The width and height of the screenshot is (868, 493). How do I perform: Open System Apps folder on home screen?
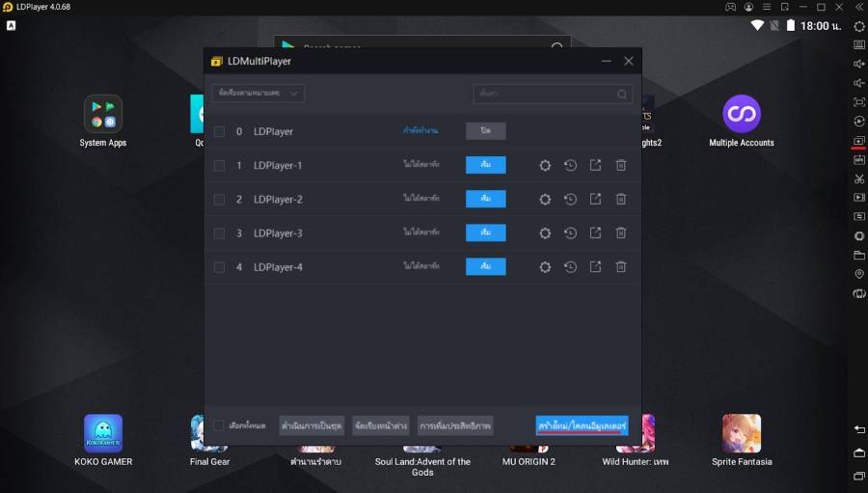pyautogui.click(x=103, y=121)
